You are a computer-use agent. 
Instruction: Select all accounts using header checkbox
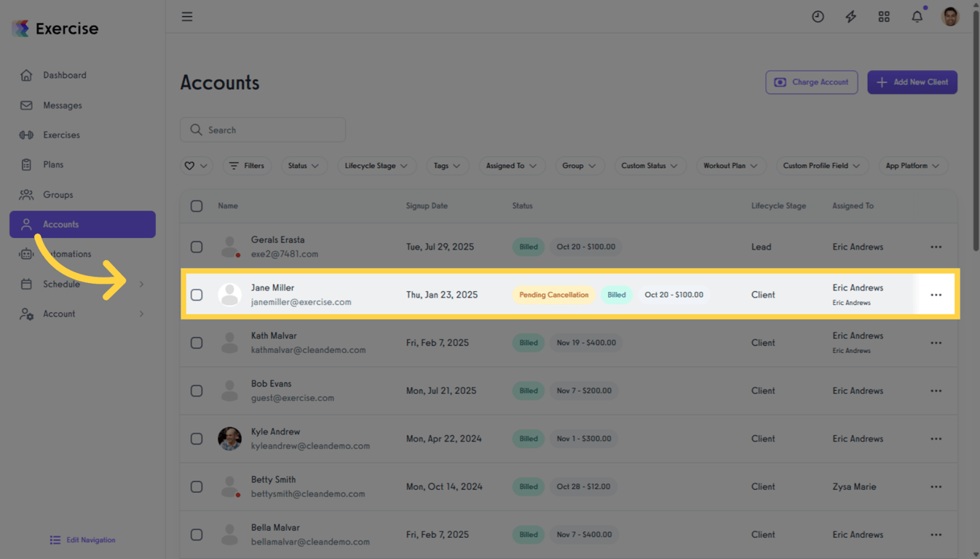coord(197,205)
